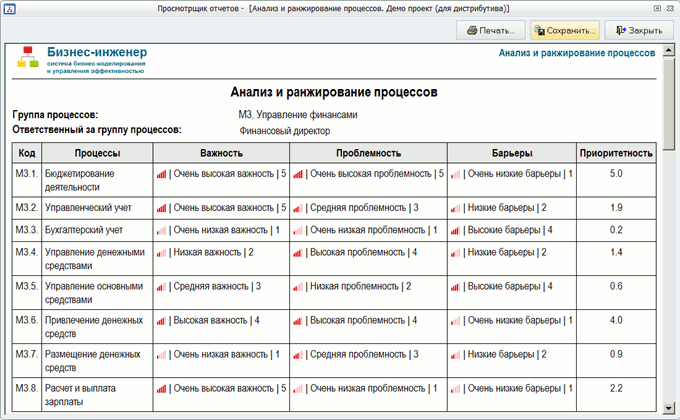This screenshot has height=420, width=680.
Task: Click priority value 0.2
Action: (x=616, y=230)
